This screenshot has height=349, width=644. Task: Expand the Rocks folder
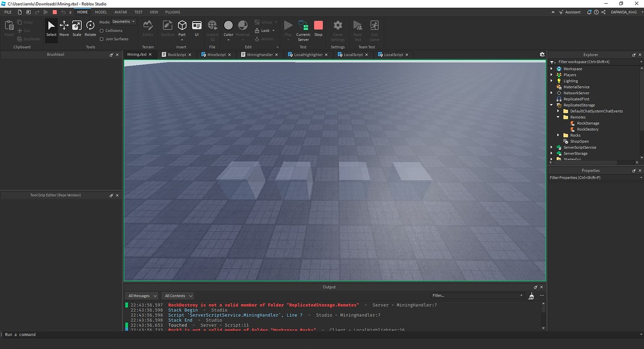(558, 136)
